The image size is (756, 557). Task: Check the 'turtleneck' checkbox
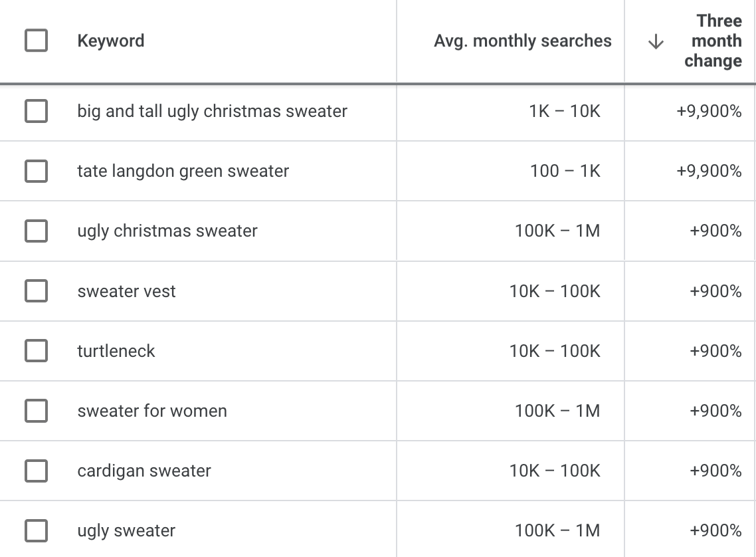[x=35, y=350]
